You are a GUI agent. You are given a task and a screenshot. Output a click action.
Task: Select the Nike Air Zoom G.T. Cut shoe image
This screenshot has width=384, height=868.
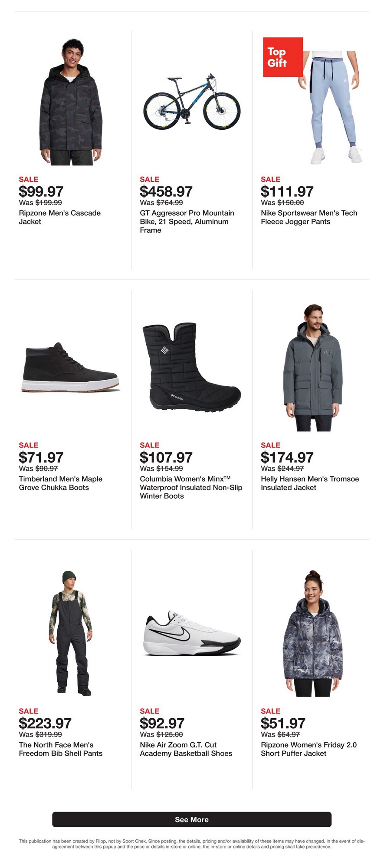coord(192,634)
